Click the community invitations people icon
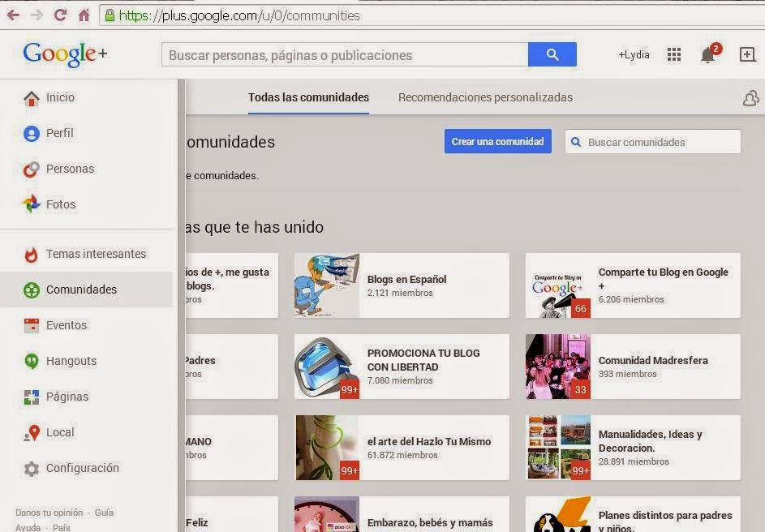 [751, 98]
